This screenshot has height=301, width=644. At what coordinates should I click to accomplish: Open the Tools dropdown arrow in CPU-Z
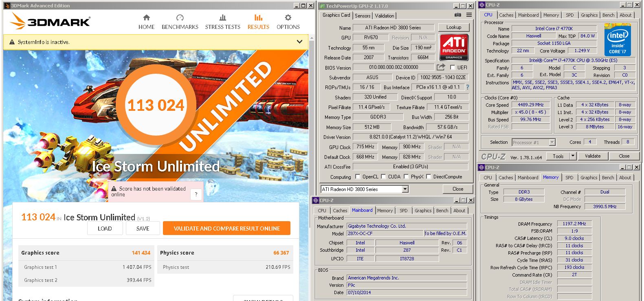tap(573, 156)
